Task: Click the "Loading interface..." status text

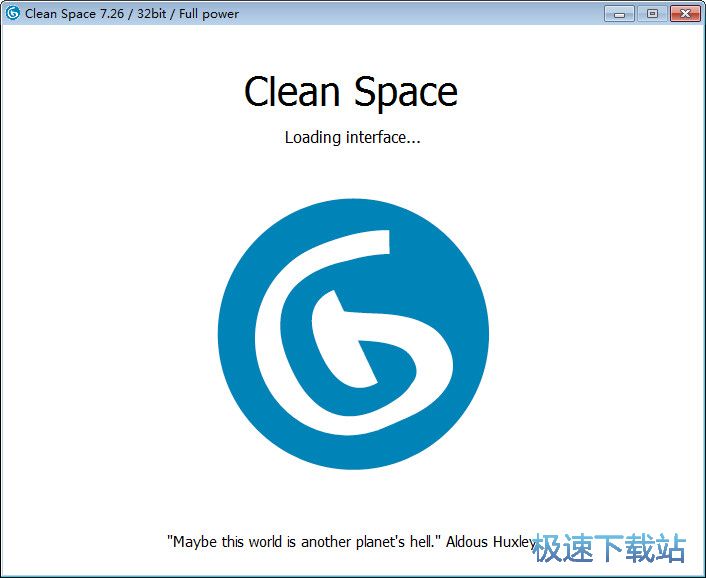Action: (352, 137)
